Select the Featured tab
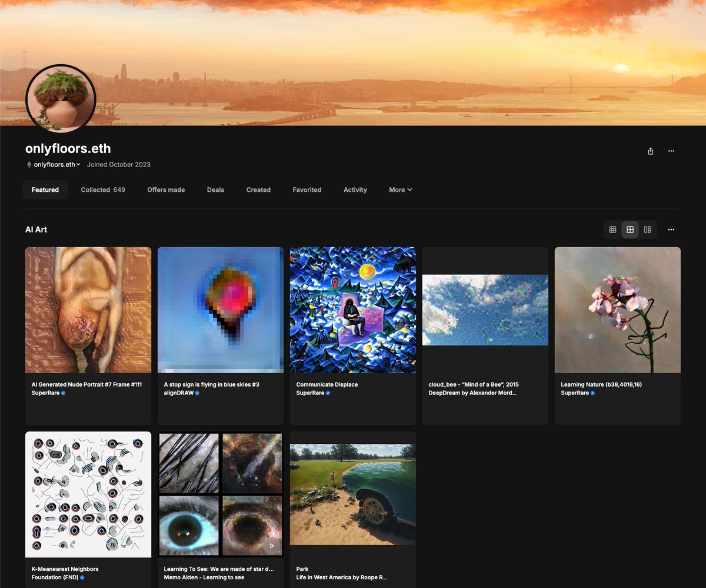The image size is (706, 588). click(45, 190)
